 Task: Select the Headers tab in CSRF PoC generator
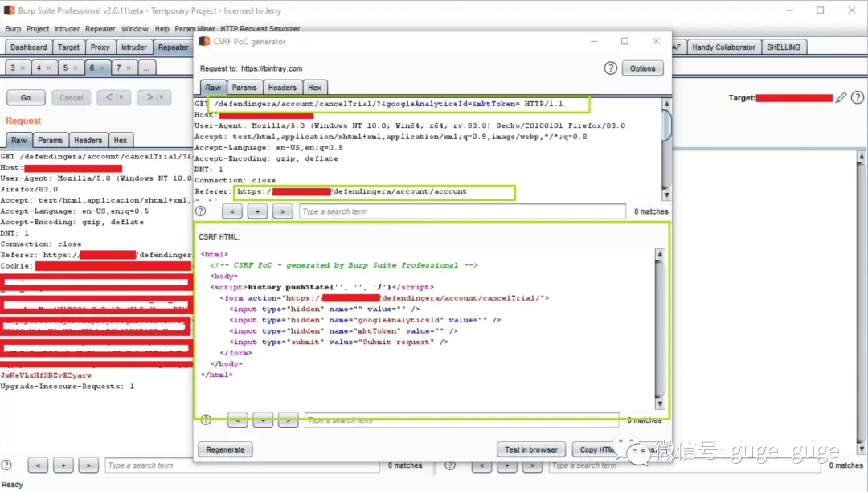[282, 88]
